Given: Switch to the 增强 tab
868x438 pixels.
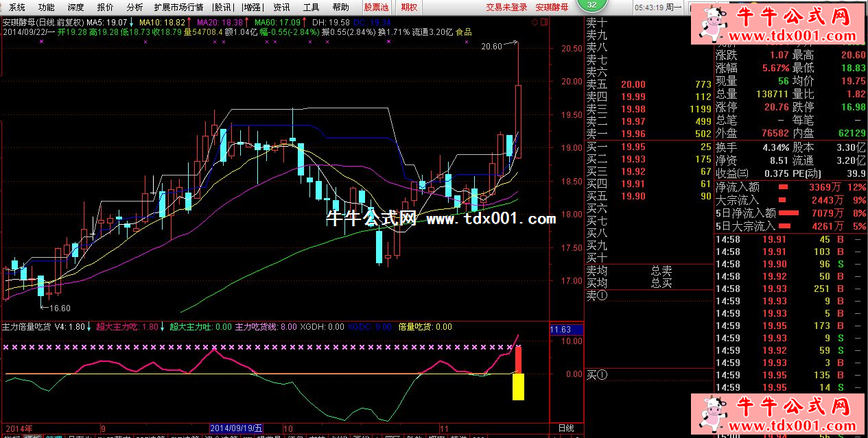Looking at the screenshot, I should (252, 7).
